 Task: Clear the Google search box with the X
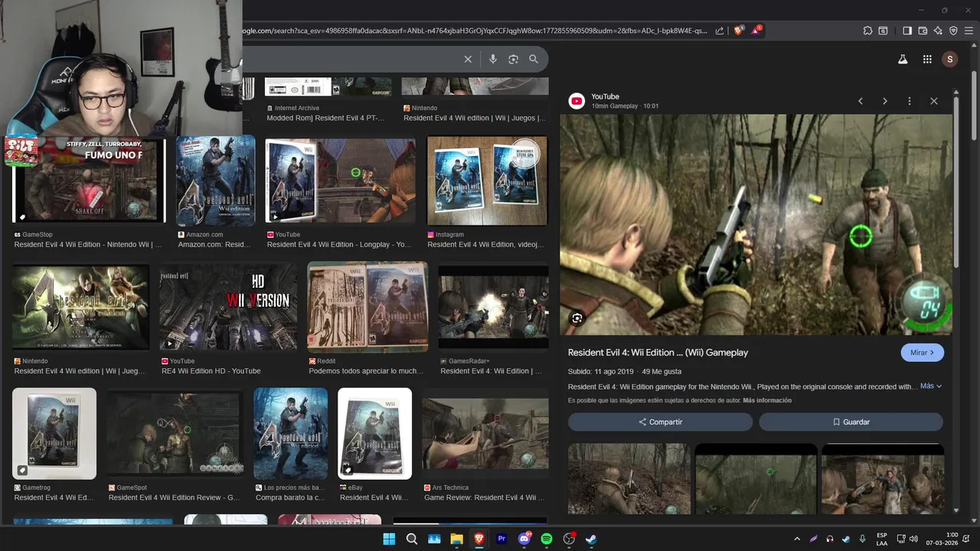click(x=468, y=59)
